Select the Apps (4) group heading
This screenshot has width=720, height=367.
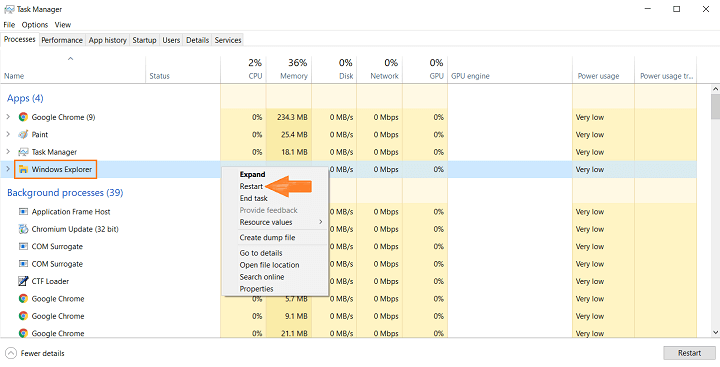point(25,98)
